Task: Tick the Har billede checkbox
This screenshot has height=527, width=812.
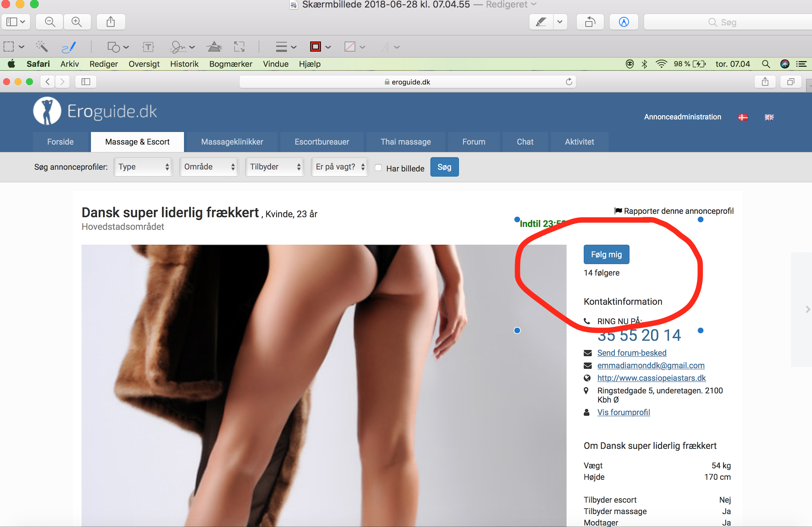Action: [378, 168]
